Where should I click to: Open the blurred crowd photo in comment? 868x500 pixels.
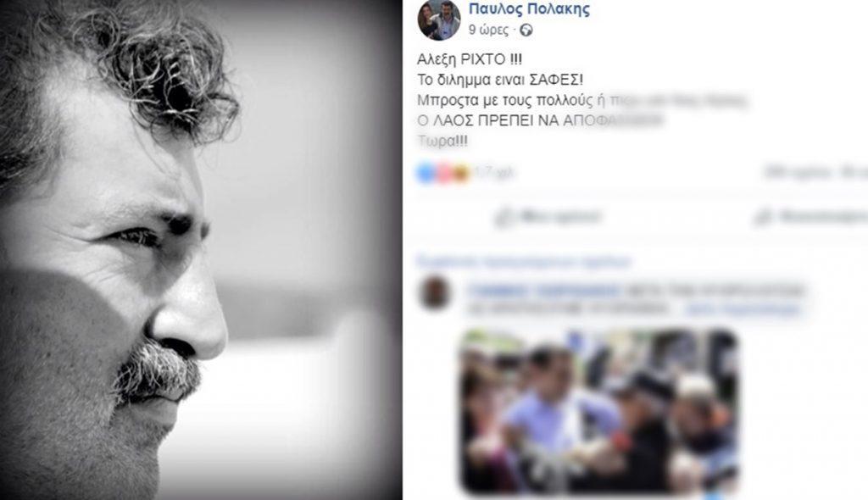click(x=600, y=412)
